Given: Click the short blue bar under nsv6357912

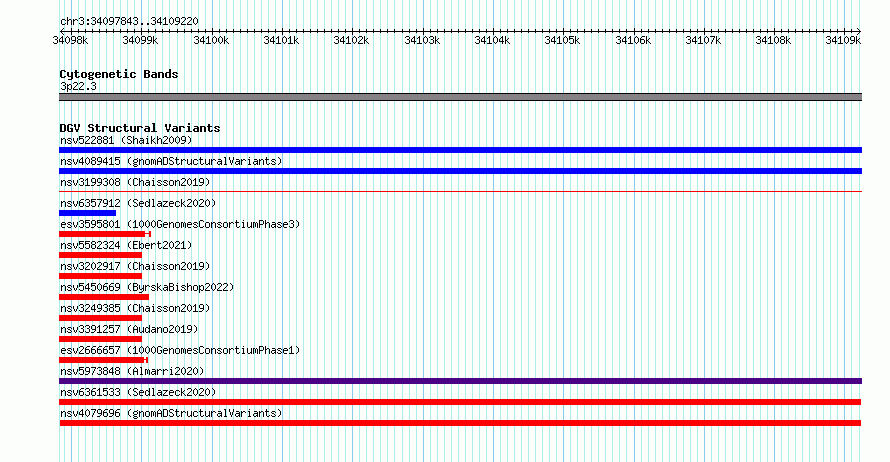Looking at the screenshot, I should [x=87, y=213].
